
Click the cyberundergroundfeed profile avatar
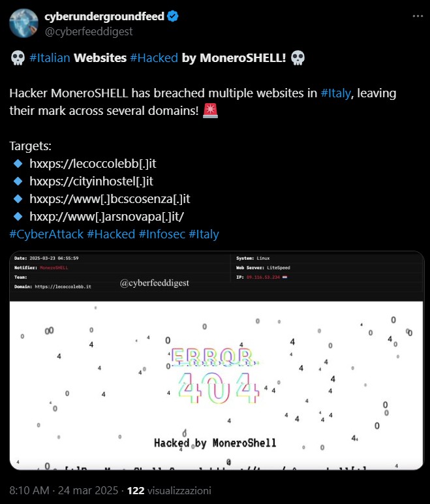coord(22,23)
